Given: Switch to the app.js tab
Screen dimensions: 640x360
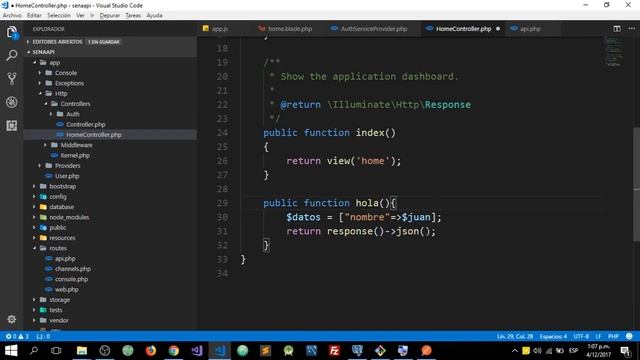Looking at the screenshot, I should tap(220, 29).
